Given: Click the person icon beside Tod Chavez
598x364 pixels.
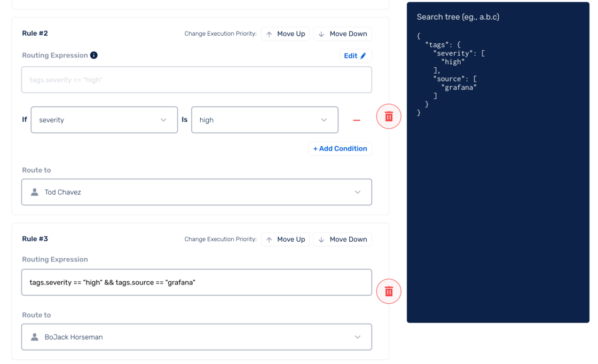Looking at the screenshot, I should pyautogui.click(x=35, y=192).
